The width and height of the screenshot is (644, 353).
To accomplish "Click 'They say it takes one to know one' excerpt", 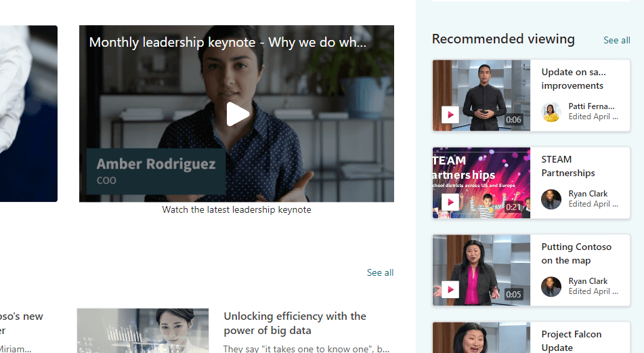I will click(306, 348).
